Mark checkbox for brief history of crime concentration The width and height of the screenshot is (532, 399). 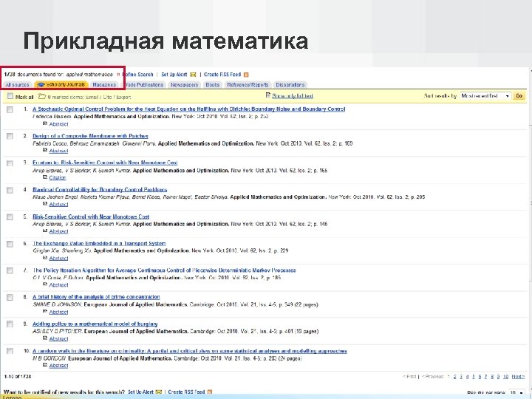[10, 298]
